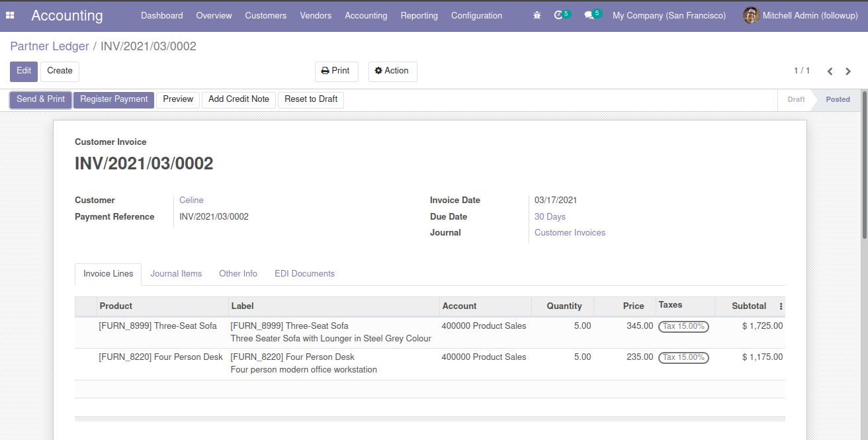Open the Action gear dropdown
The image size is (868, 440).
click(x=392, y=71)
